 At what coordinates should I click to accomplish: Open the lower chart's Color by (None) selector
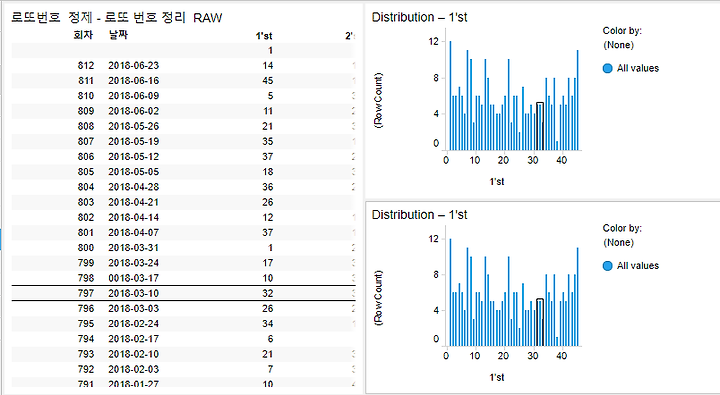618,243
